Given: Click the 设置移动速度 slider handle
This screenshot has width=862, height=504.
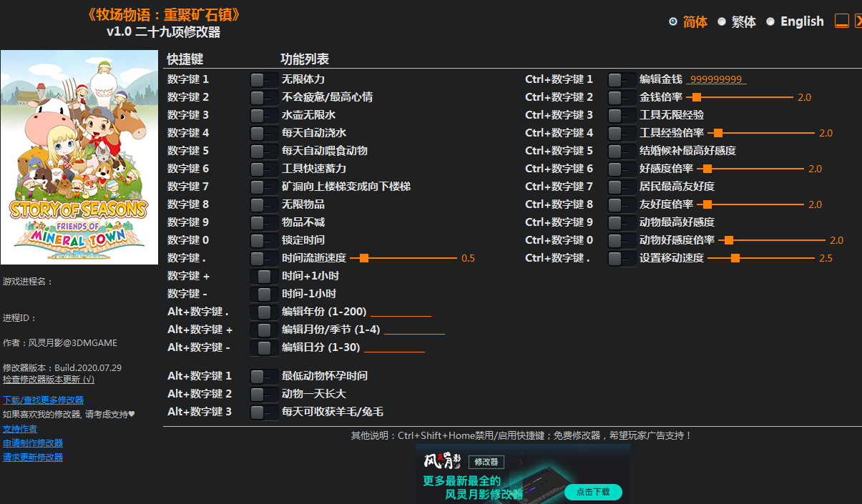Looking at the screenshot, I should point(735,258).
